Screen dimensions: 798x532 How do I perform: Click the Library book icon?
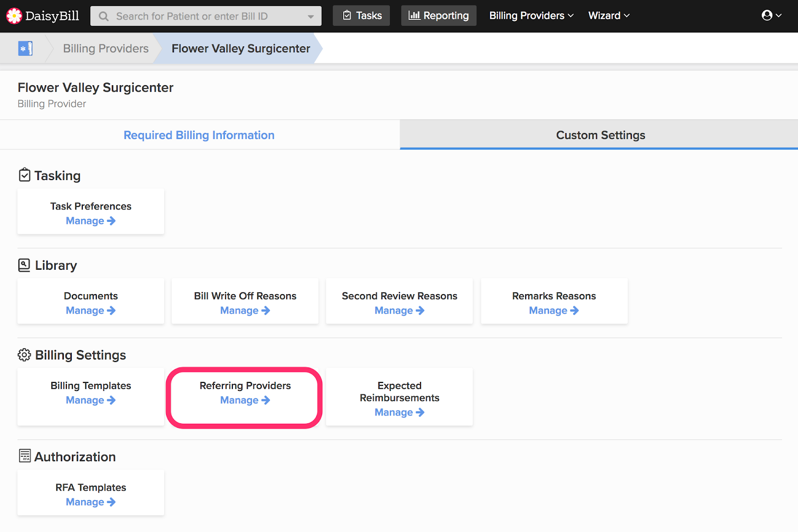click(24, 265)
